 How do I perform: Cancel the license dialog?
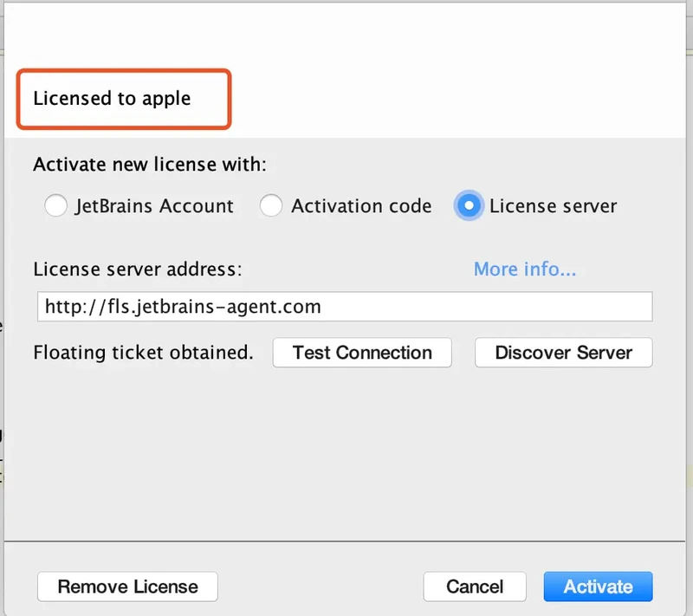pos(475,587)
